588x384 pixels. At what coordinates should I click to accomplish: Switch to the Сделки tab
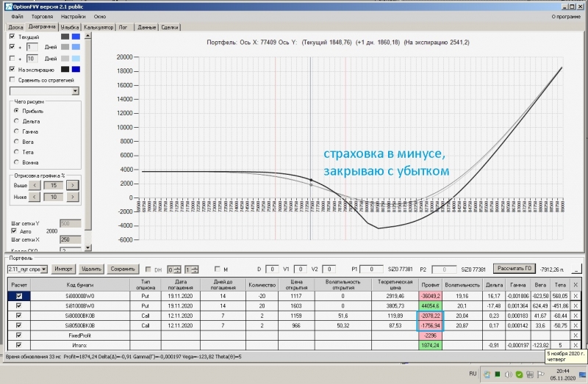(x=170, y=27)
